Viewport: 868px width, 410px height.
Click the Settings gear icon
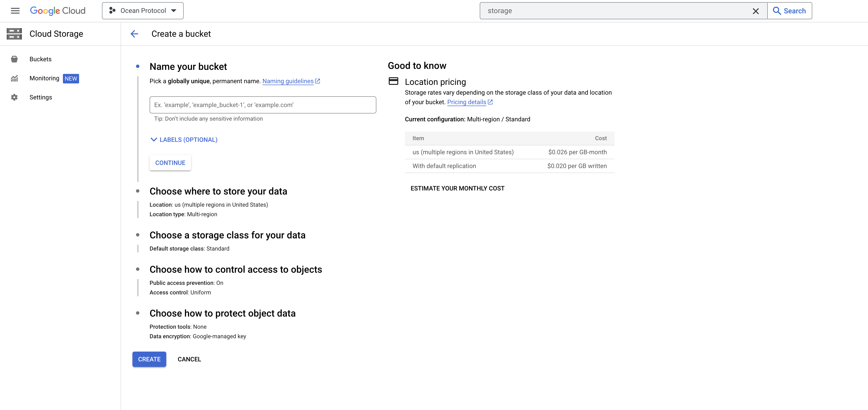click(x=14, y=97)
